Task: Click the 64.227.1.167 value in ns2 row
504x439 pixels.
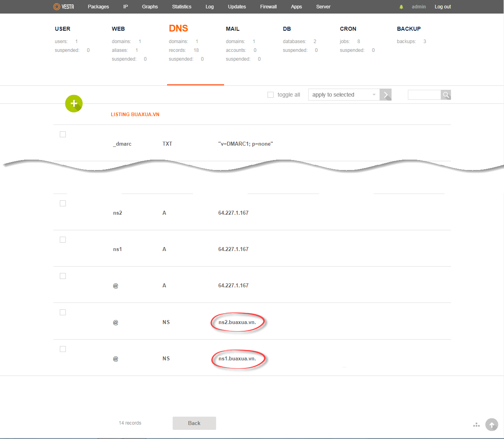Action: point(233,213)
